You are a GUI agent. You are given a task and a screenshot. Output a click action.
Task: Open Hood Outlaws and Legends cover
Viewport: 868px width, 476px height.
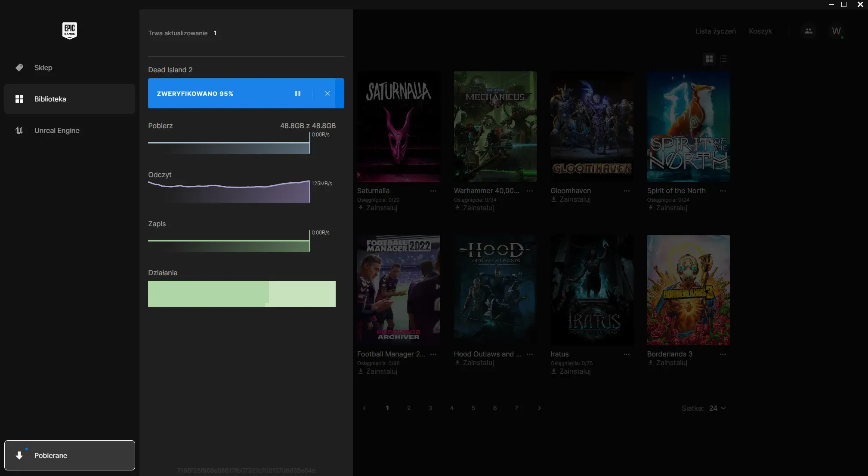coord(495,290)
